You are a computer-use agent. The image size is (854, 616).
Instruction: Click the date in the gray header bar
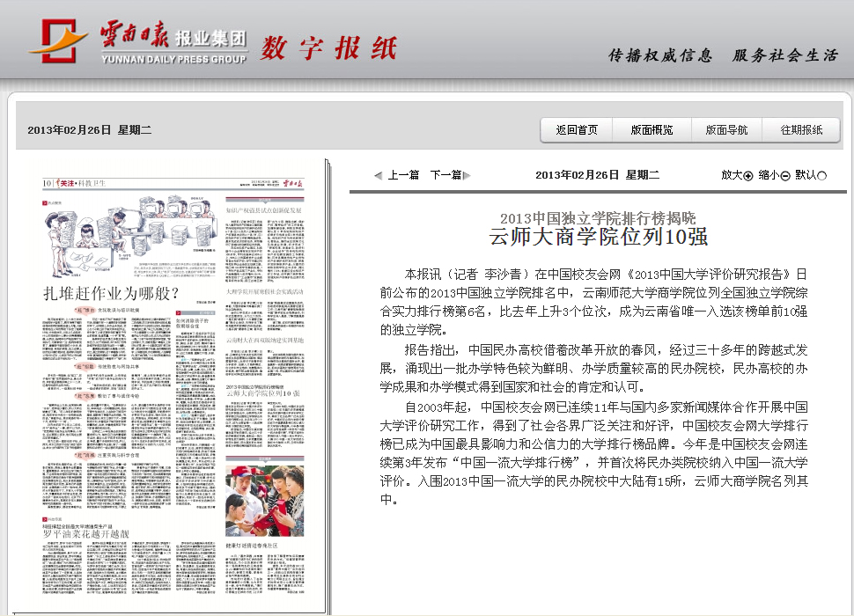click(x=89, y=130)
